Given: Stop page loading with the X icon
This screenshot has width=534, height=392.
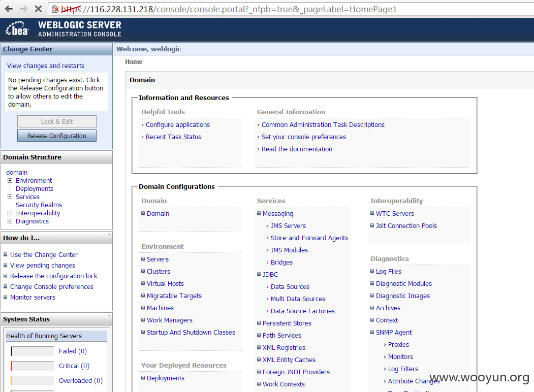Looking at the screenshot, I should click(x=38, y=9).
